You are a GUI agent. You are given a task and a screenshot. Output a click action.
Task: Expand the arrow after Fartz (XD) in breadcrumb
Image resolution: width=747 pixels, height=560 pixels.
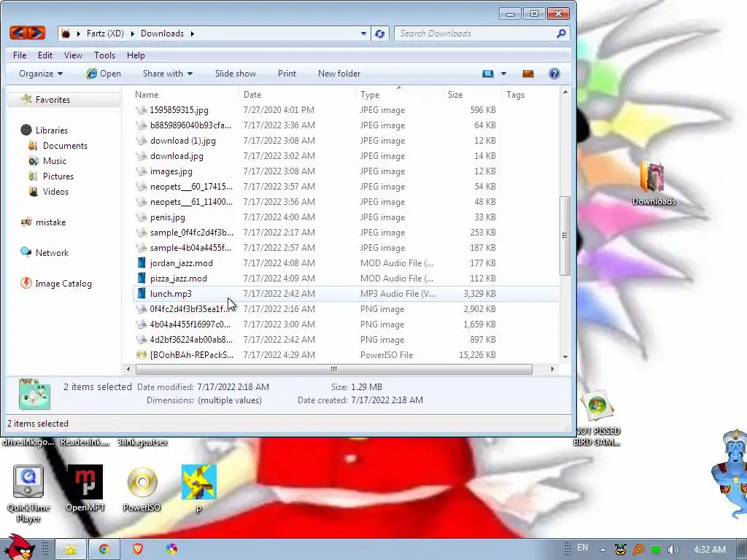[132, 34]
